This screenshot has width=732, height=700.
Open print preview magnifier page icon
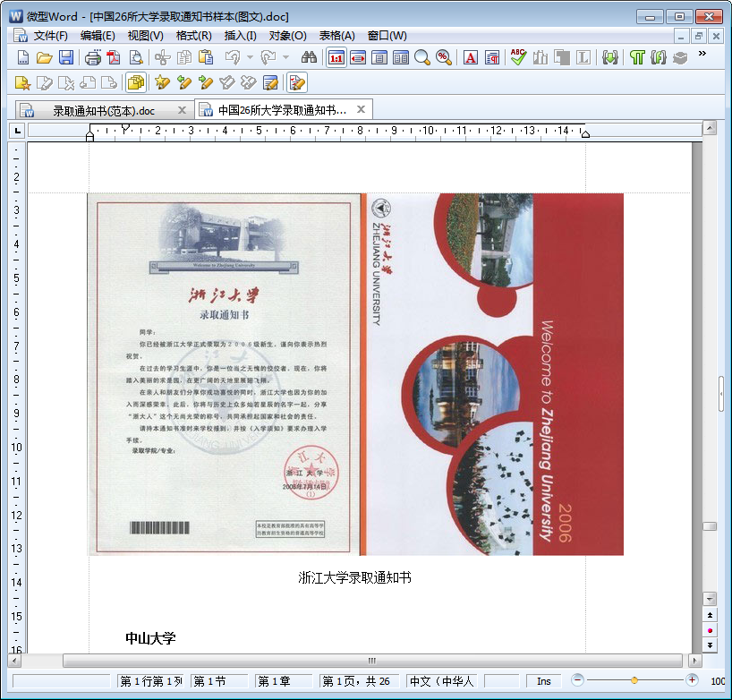pyautogui.click(x=136, y=57)
